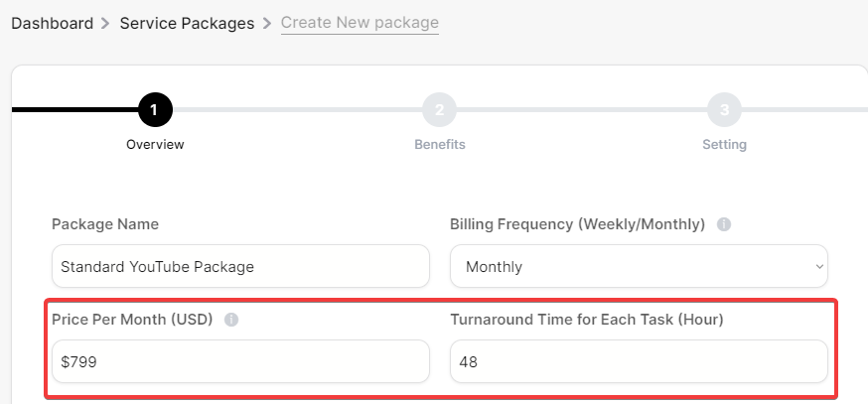Focus the Turnaround Time field showing 48
The height and width of the screenshot is (404, 868).
tap(639, 361)
